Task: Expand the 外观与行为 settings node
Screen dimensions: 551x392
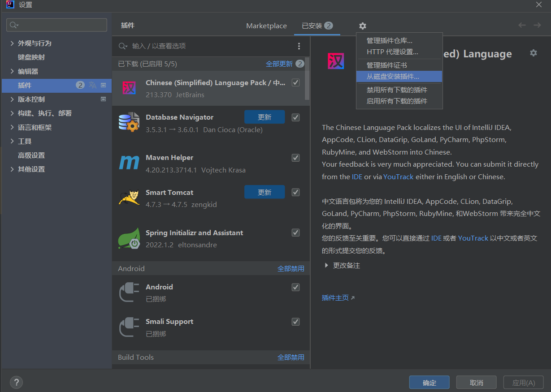Action: [x=12, y=43]
